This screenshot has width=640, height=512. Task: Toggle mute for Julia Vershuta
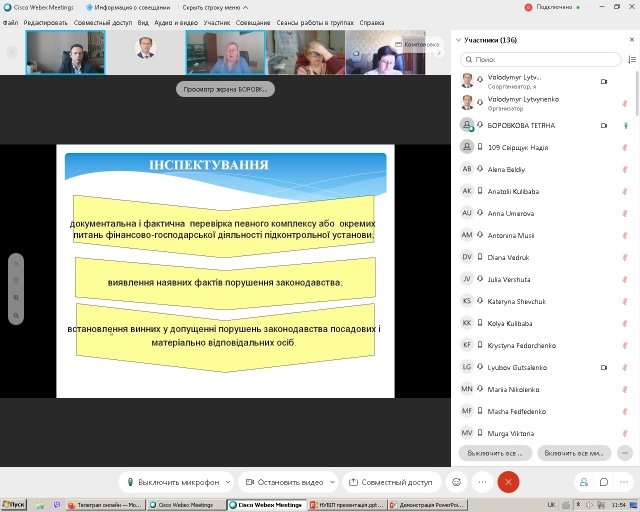pyautogui.click(x=624, y=280)
